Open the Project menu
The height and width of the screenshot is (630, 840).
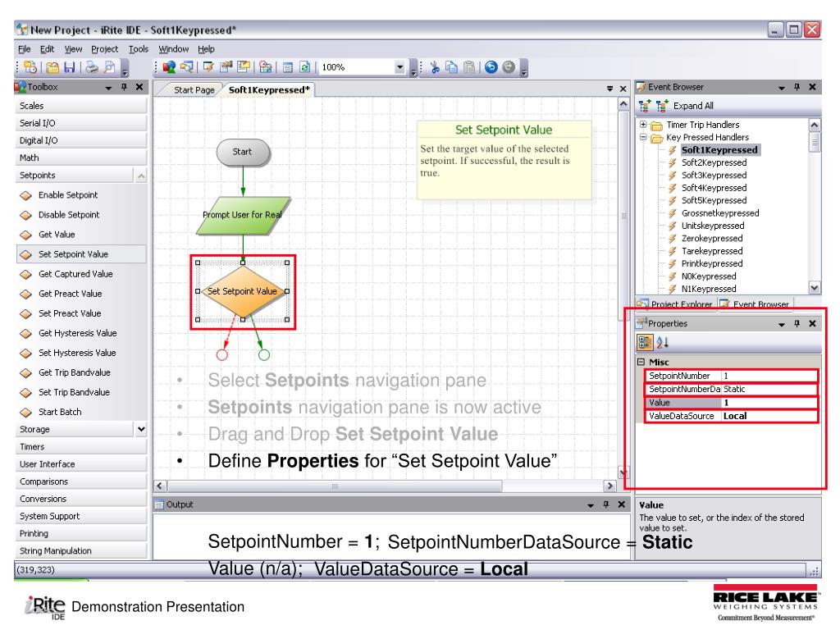[104, 49]
